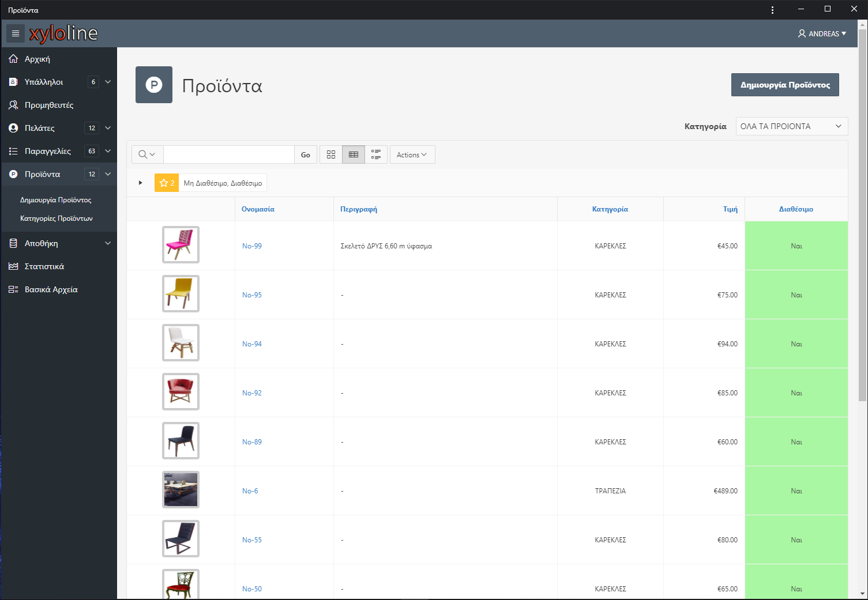This screenshot has width=868, height=600.
Task: Click the ΤΡΑΠΕΖΙΑ category cell
Action: tap(610, 491)
